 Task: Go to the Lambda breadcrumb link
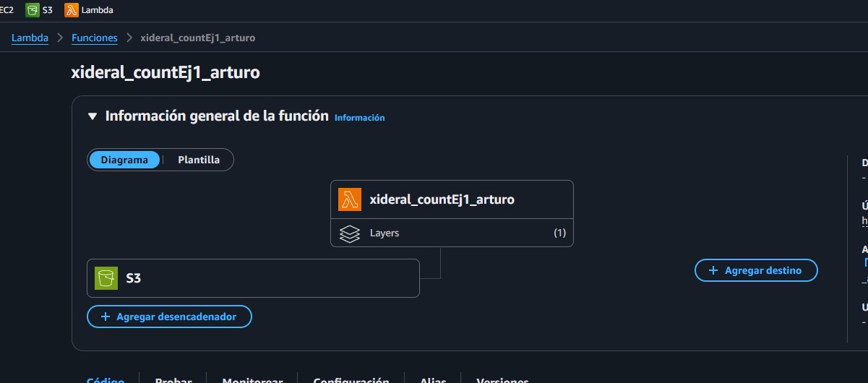pyautogui.click(x=30, y=38)
